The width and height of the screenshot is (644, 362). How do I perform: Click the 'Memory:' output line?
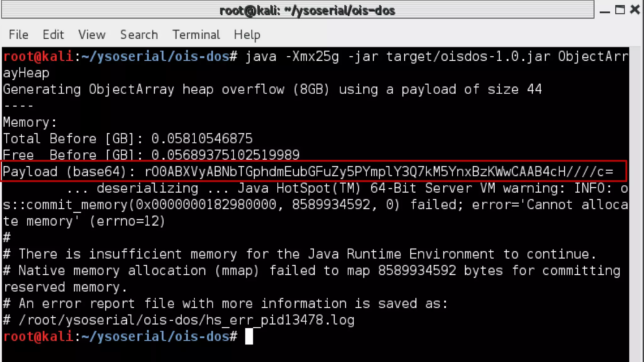coord(30,122)
